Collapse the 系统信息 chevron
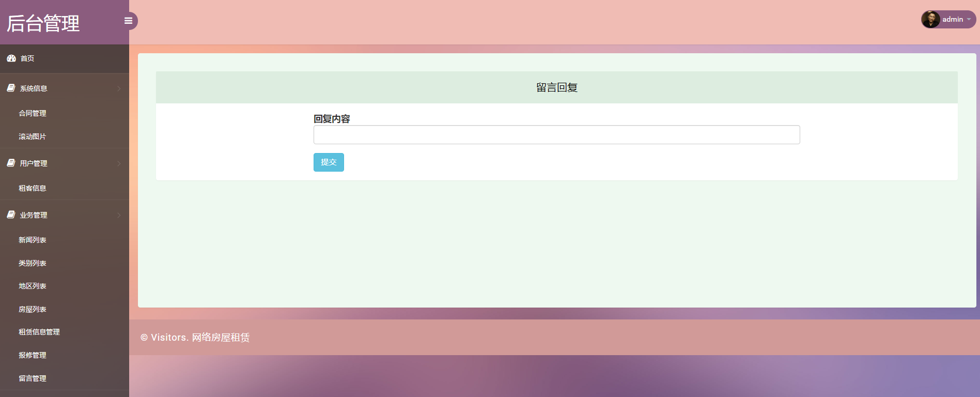The image size is (980, 397). point(119,88)
